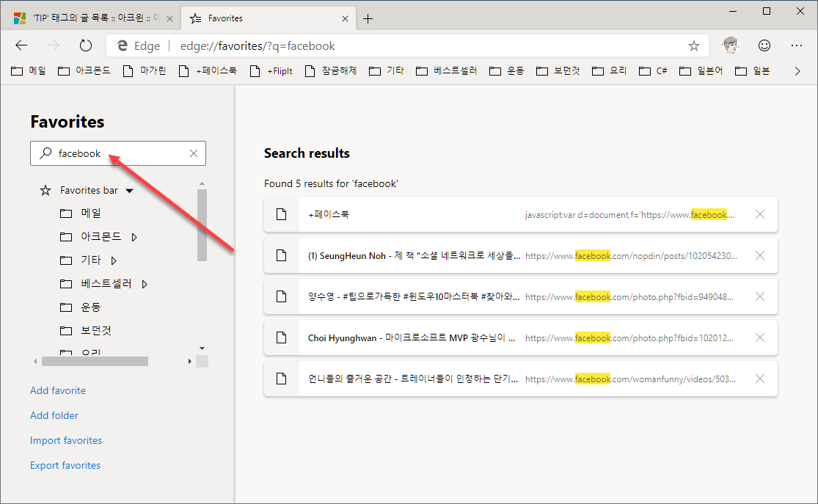This screenshot has height=504, width=818.
Task: Open the SeungHeun Noh search result
Action: coord(521,255)
